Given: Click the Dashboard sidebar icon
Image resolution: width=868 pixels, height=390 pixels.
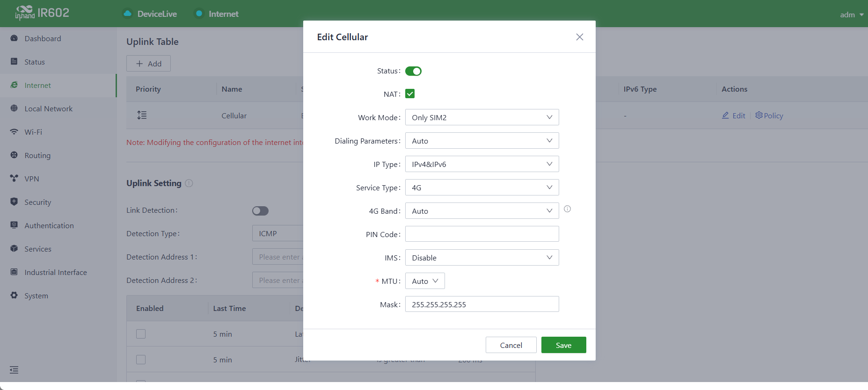Looking at the screenshot, I should coord(14,38).
